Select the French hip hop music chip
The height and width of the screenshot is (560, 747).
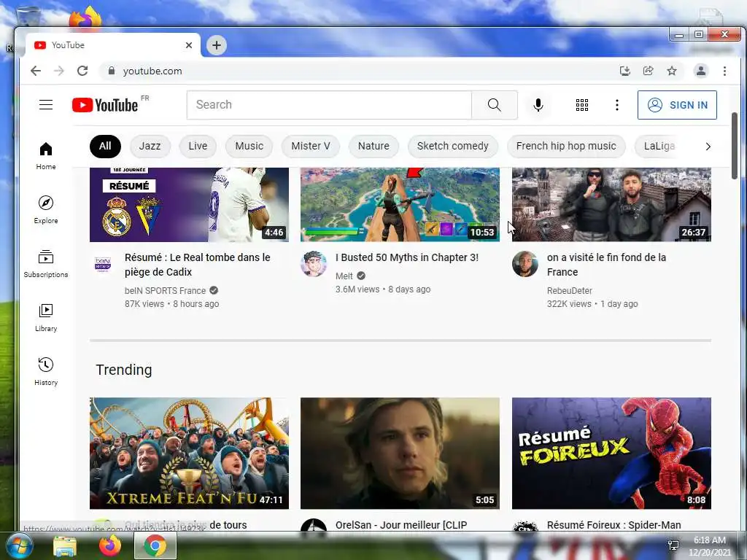pos(566,146)
